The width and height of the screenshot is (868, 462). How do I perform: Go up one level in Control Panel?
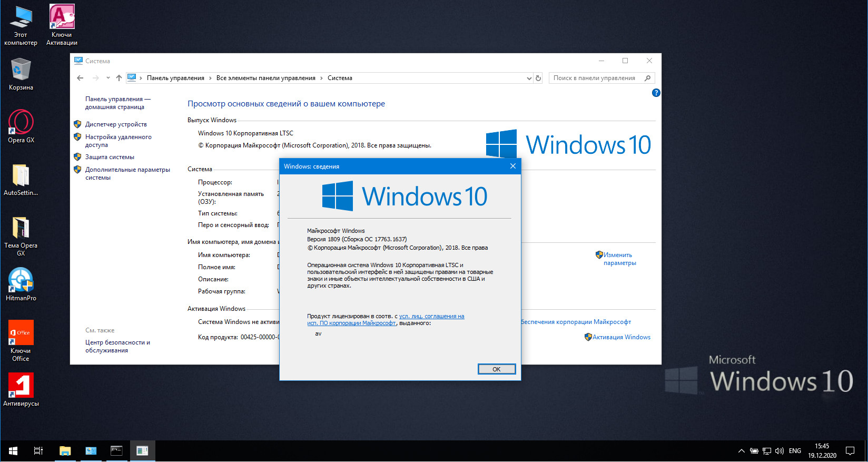[119, 78]
